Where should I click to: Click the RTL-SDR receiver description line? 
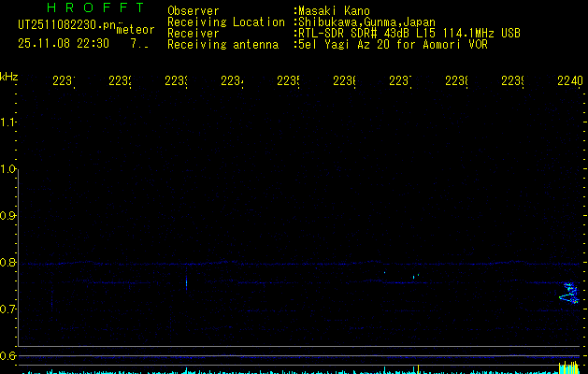point(409,33)
